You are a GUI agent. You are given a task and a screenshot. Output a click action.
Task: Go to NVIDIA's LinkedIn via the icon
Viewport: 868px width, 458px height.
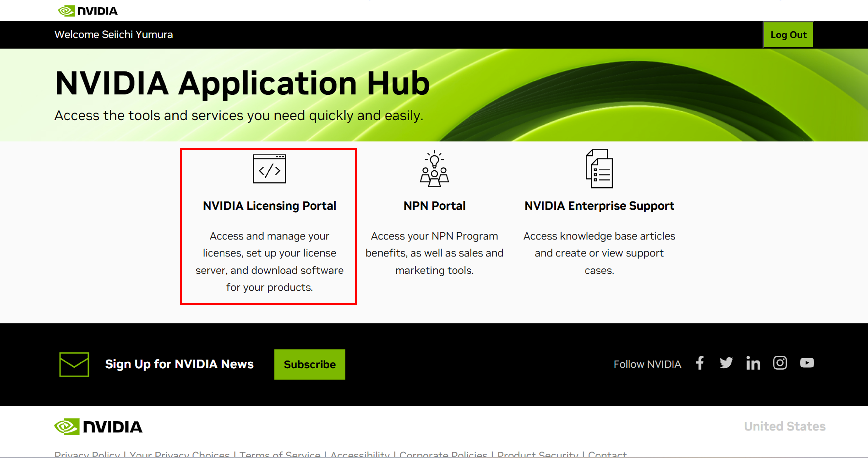[753, 363]
